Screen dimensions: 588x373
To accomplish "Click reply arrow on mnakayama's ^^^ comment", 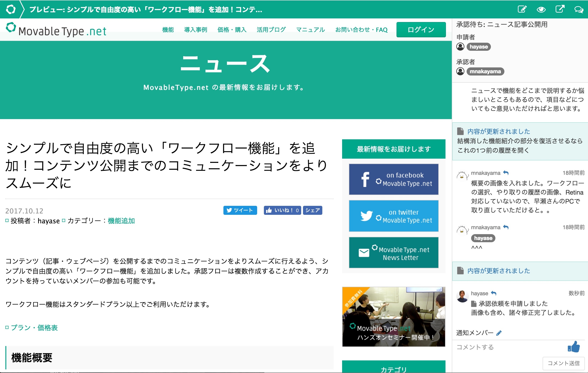I will [506, 227].
